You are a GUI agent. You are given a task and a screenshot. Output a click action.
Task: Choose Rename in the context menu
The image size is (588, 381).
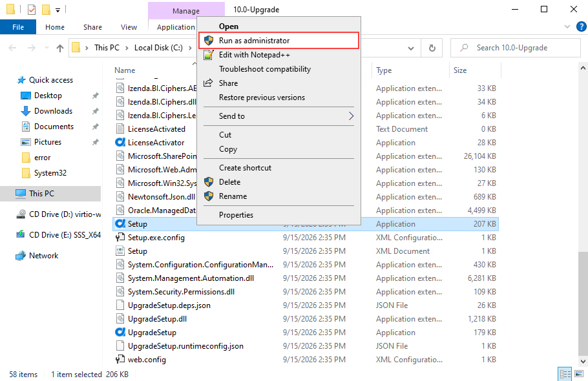pos(278,196)
